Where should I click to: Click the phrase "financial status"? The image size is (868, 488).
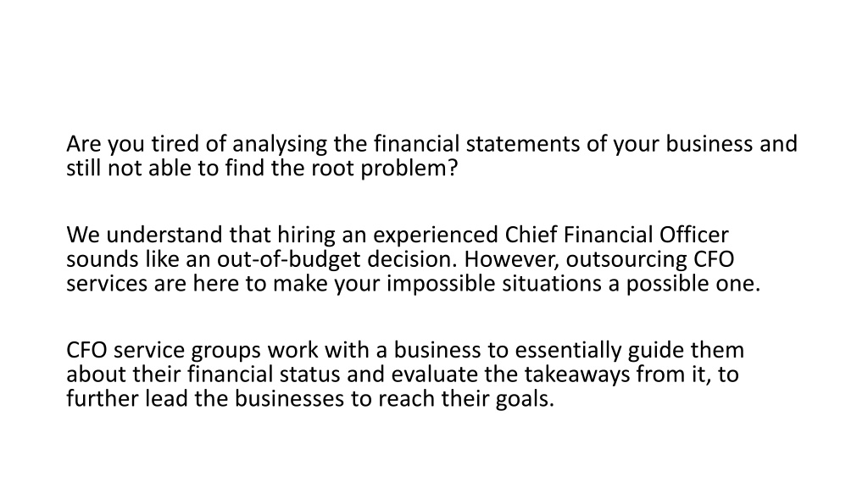tap(264, 374)
